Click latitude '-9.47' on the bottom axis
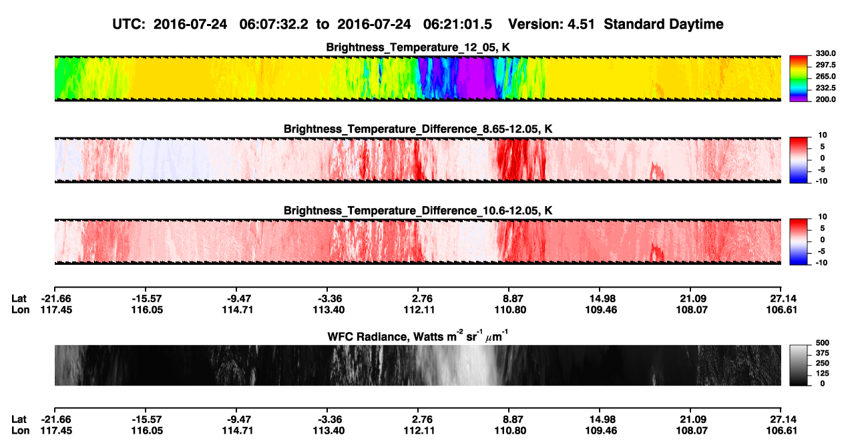Screen dimensions: 868x445 [237, 420]
